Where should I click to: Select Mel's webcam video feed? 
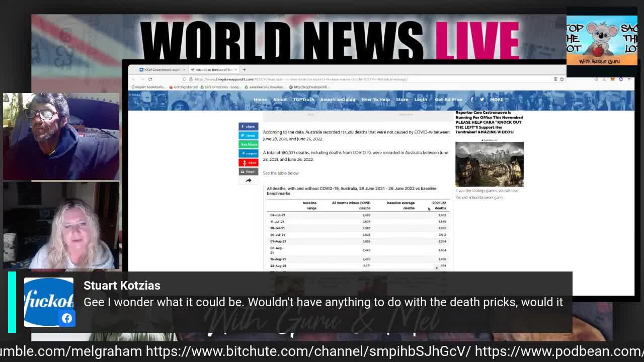tap(61, 226)
